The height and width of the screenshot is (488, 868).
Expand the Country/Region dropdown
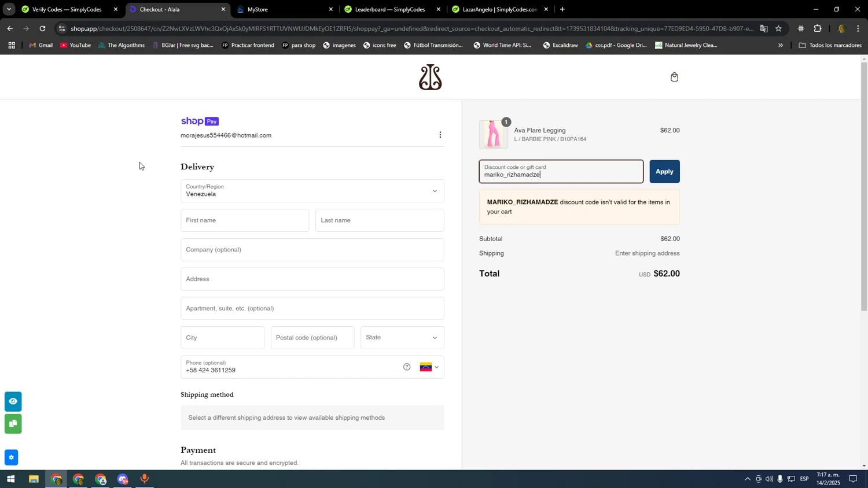pos(312,191)
